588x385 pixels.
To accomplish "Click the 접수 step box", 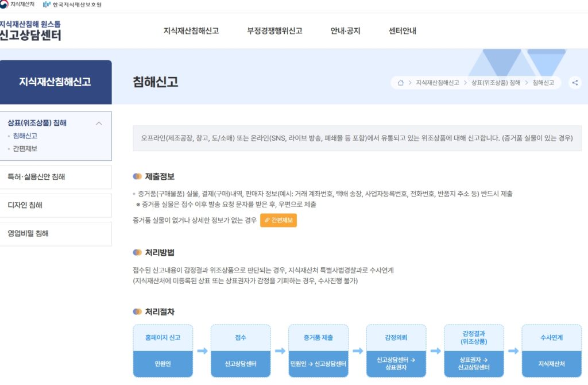I will 241,351.
